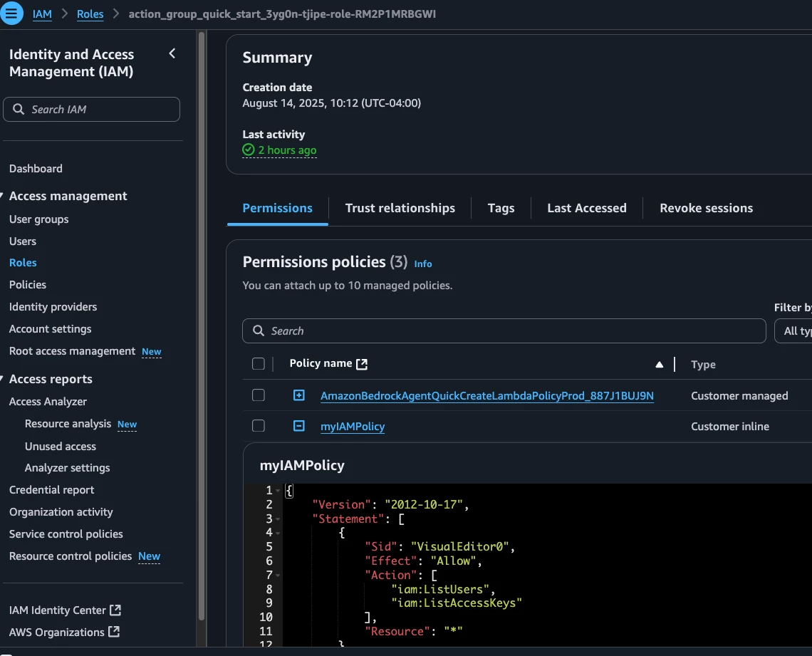
Task: Click the 2 hours ago activity link
Action: tap(288, 150)
